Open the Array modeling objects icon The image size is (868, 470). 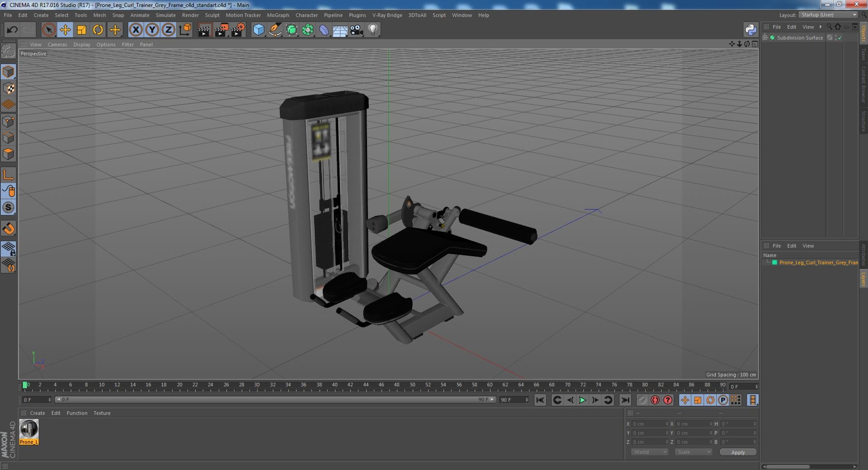(x=308, y=30)
